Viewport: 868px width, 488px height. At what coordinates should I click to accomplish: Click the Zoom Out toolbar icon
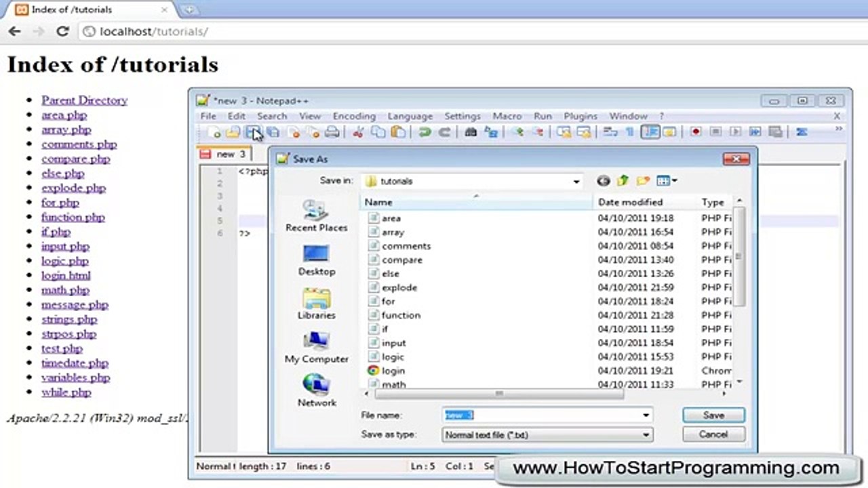pyautogui.click(x=538, y=132)
